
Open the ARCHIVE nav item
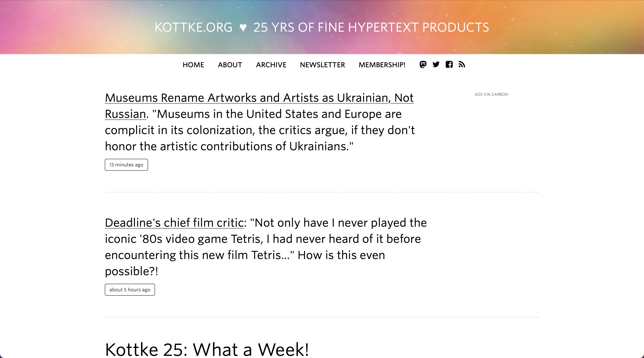pos(271,65)
